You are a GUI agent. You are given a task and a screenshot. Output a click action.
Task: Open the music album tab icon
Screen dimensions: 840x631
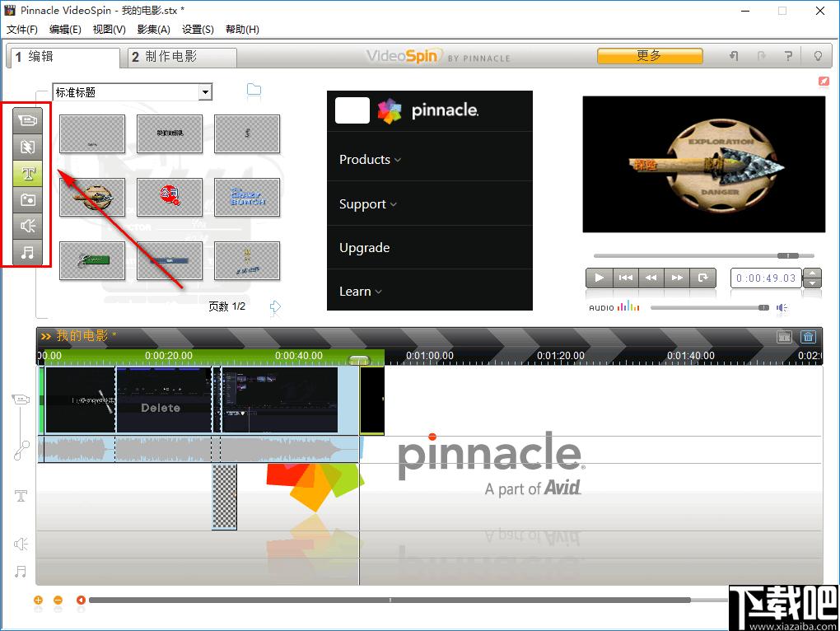[x=27, y=252]
